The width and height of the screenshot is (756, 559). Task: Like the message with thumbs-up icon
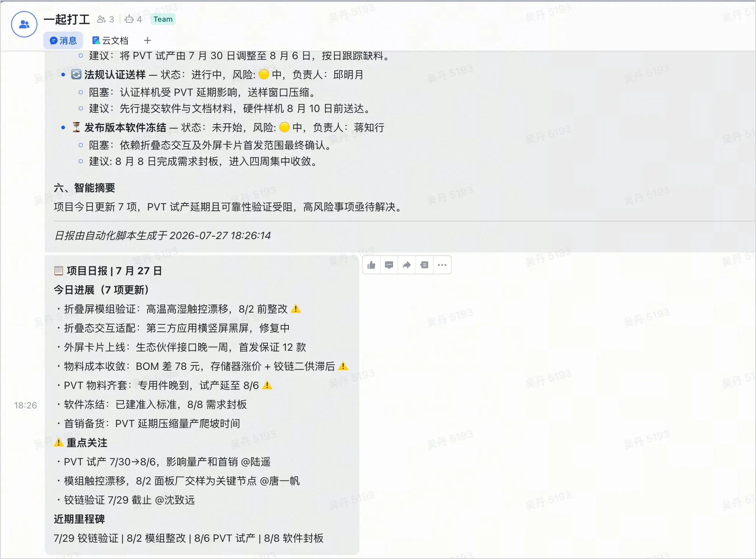point(371,265)
